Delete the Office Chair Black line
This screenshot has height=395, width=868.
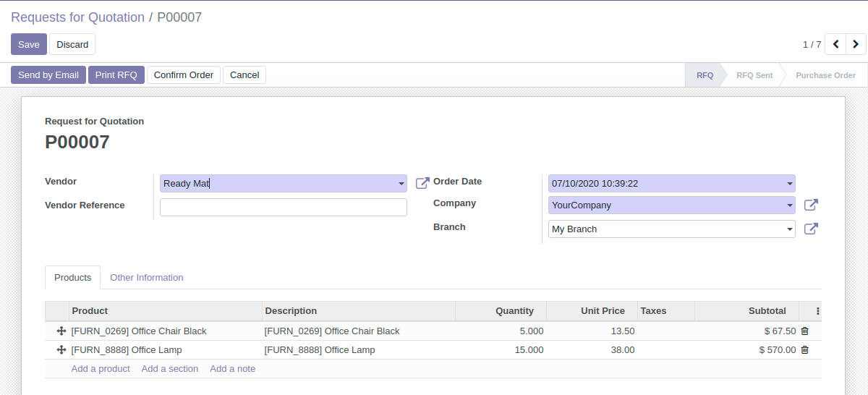[x=804, y=331]
